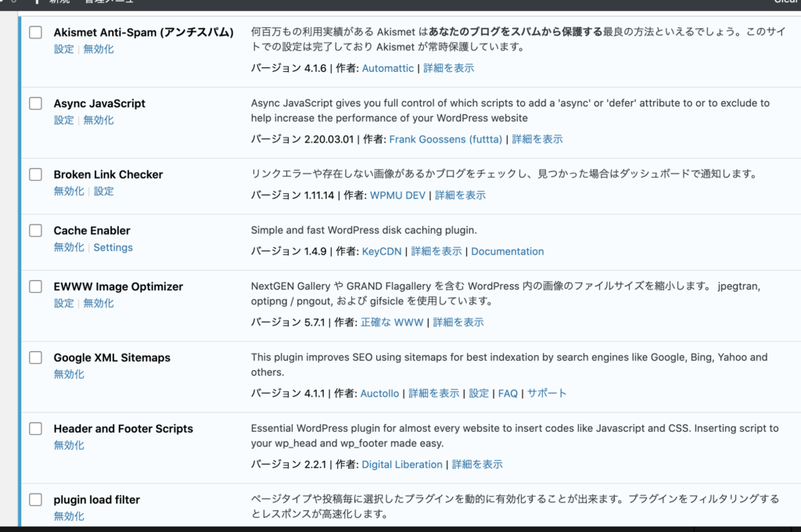Viewport: 801px width, 532px height.
Task: Open the Automattic author link
Action: point(388,68)
